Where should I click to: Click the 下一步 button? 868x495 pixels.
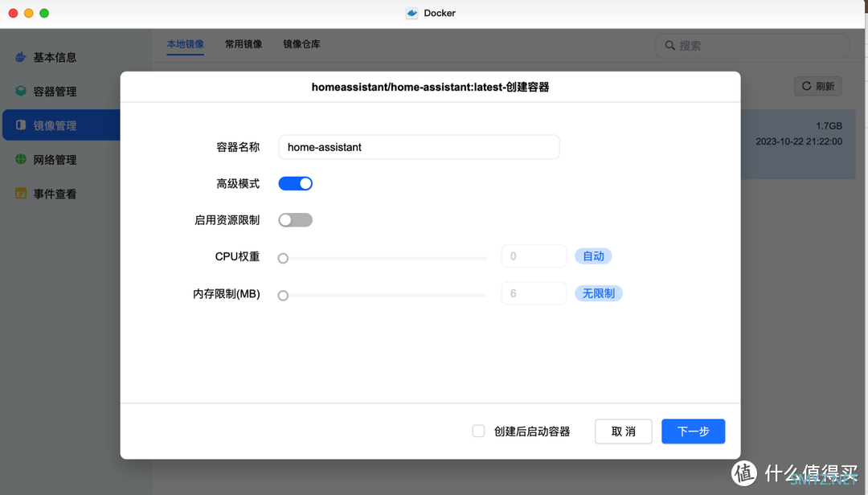(693, 432)
